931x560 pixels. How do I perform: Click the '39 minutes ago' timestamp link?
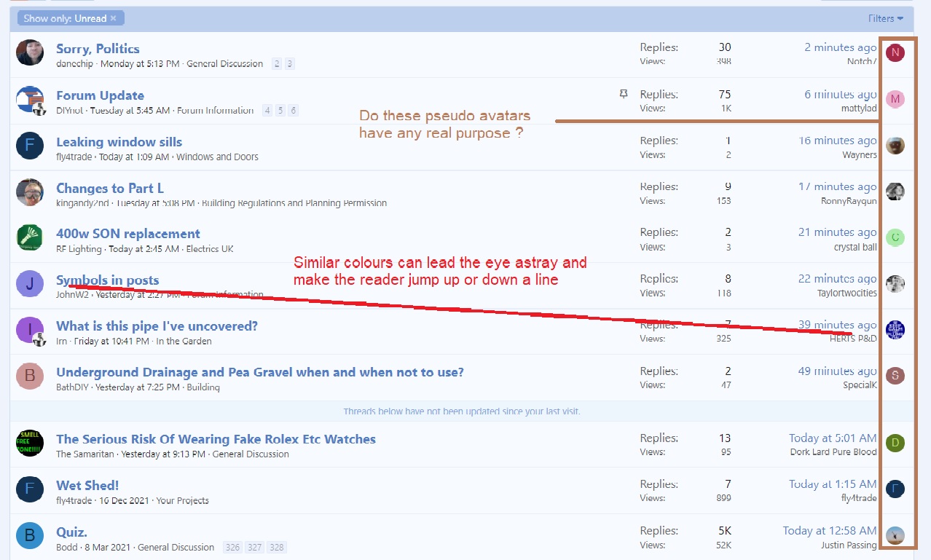pyautogui.click(x=837, y=325)
